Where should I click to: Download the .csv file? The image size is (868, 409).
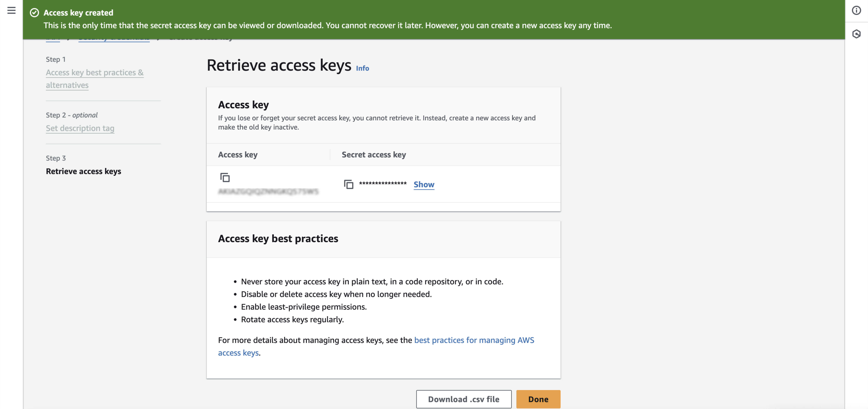tap(464, 399)
